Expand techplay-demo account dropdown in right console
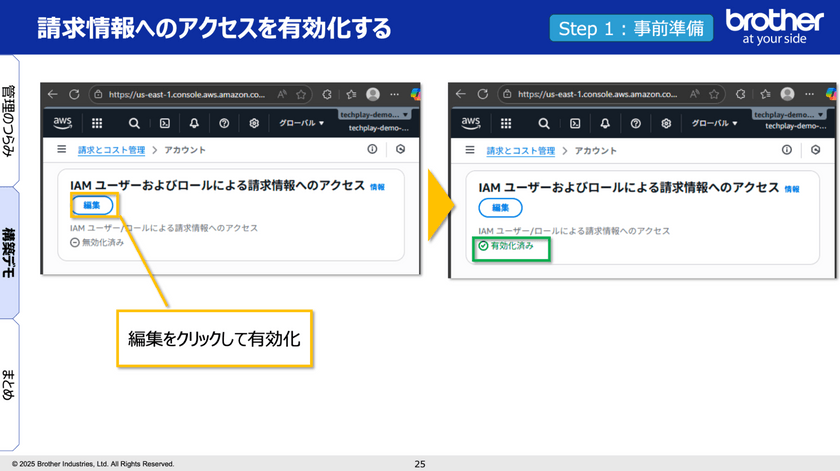This screenshot has width=840, height=471. pyautogui.click(x=789, y=115)
